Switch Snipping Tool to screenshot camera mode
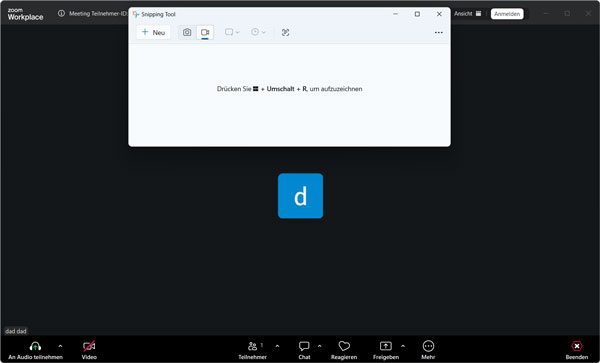Image resolution: width=600 pixels, height=363 pixels. point(187,33)
